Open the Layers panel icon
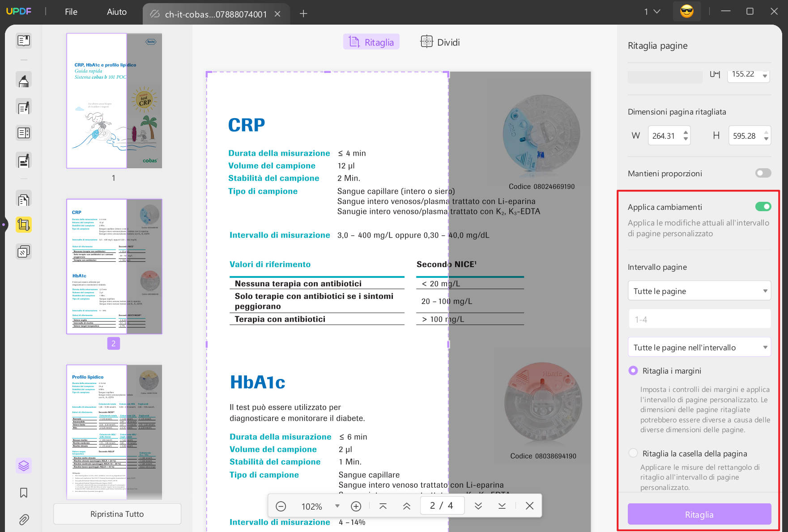The height and width of the screenshot is (532, 788). [23, 466]
